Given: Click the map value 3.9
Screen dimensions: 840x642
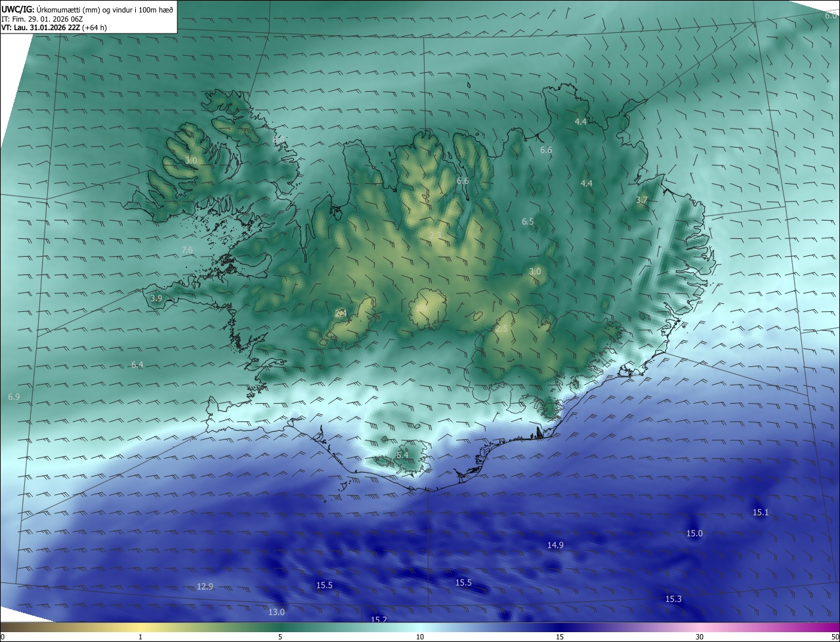Looking at the screenshot, I should point(156,298).
